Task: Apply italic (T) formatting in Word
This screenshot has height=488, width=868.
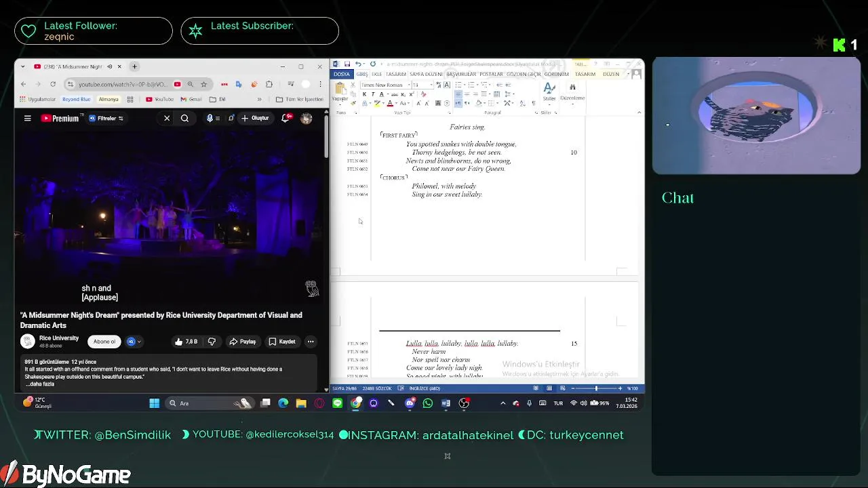Action: (x=373, y=94)
